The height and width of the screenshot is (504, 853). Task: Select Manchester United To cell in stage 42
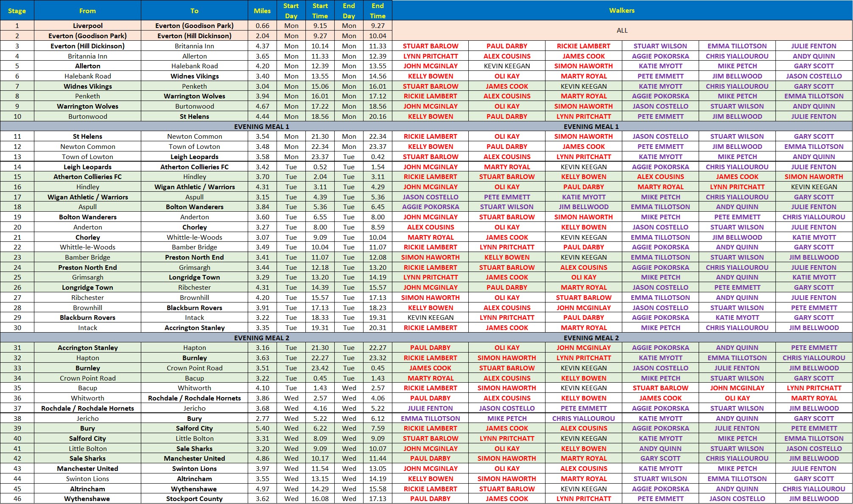pos(194,459)
